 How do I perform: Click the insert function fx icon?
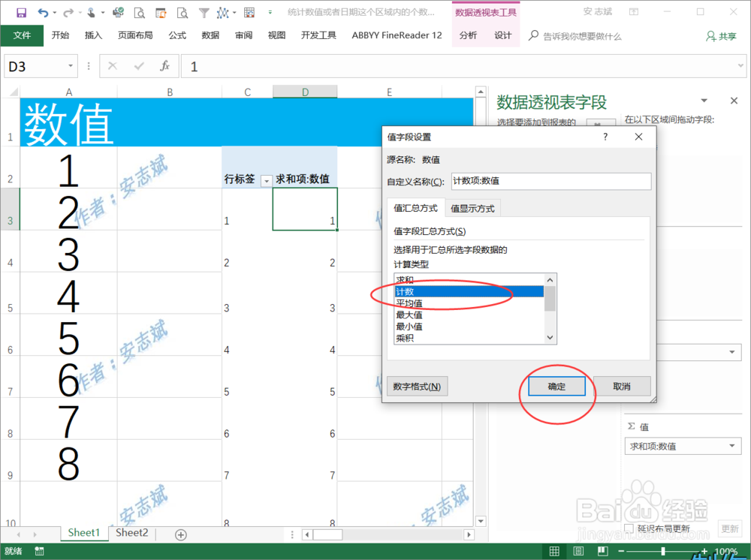point(164,66)
